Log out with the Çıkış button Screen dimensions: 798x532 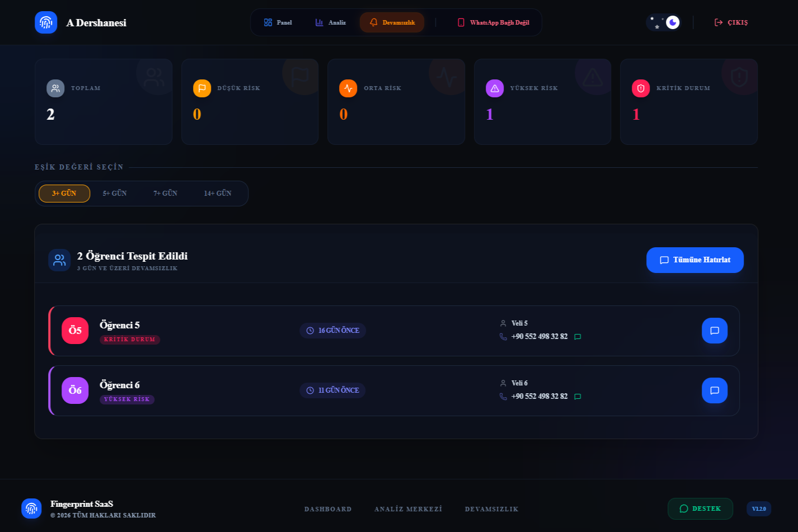pos(731,22)
